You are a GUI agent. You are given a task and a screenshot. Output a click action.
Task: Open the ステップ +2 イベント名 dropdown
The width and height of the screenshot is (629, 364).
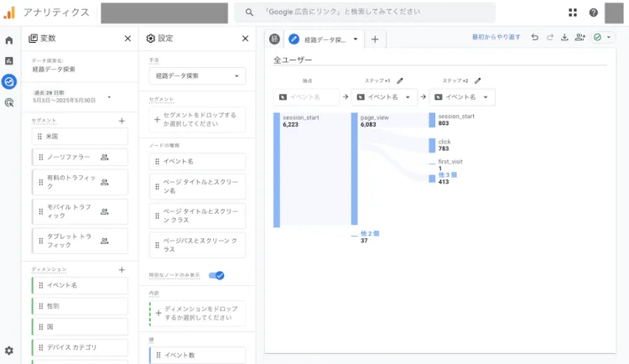[461, 97]
